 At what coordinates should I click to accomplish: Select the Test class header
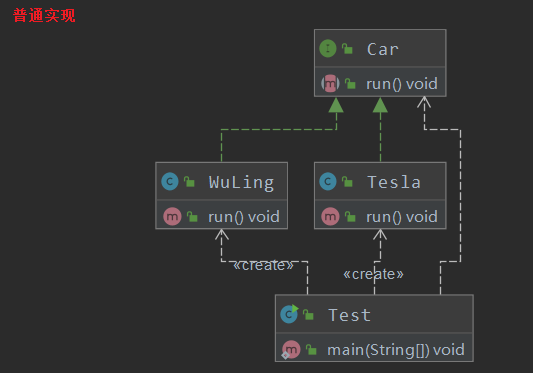(374, 314)
